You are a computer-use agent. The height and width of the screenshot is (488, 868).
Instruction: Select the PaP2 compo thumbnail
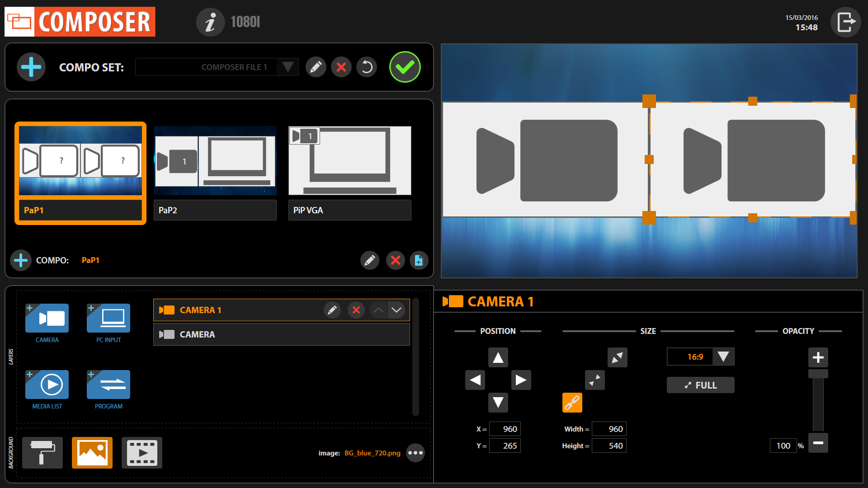coord(215,161)
